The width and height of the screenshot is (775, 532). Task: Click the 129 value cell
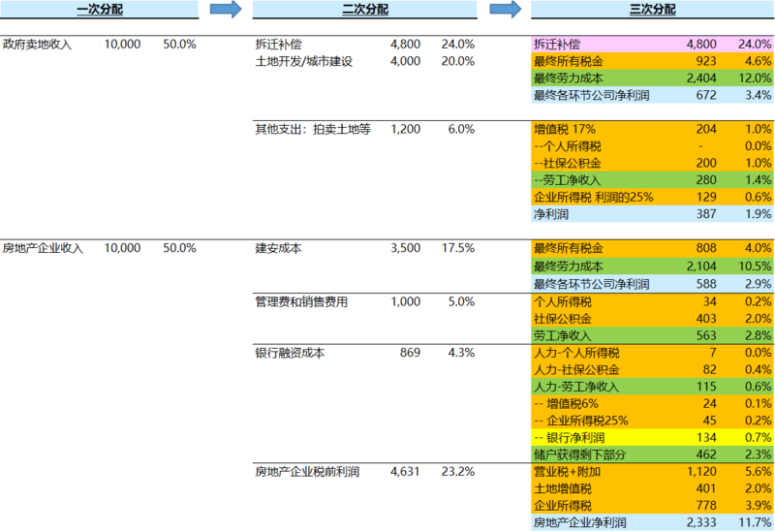706,198
